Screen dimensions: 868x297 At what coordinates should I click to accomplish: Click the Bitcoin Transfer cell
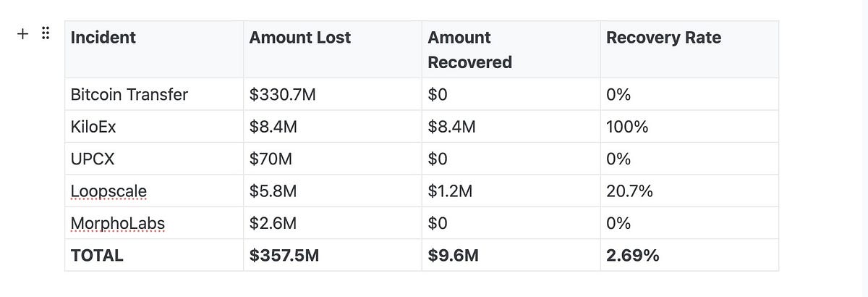tap(154, 94)
